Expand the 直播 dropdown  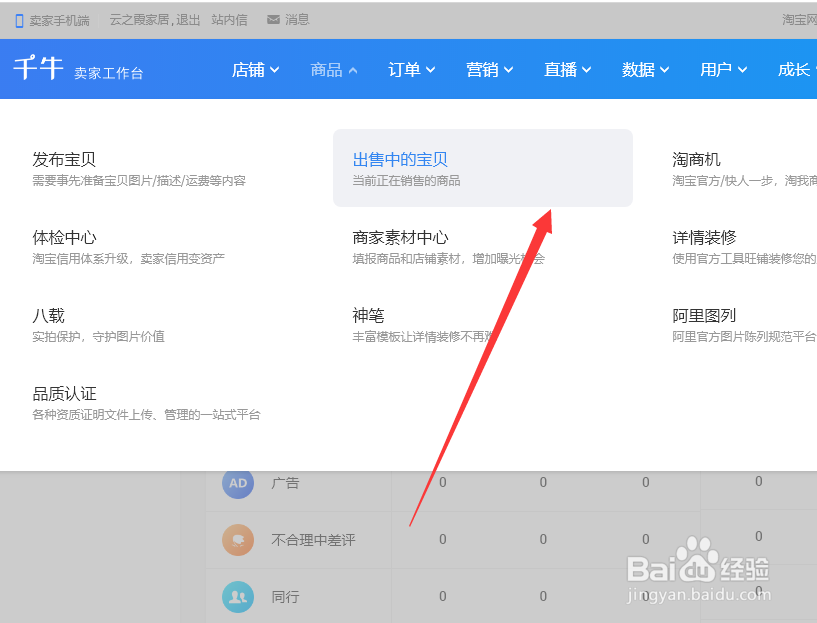(567, 70)
